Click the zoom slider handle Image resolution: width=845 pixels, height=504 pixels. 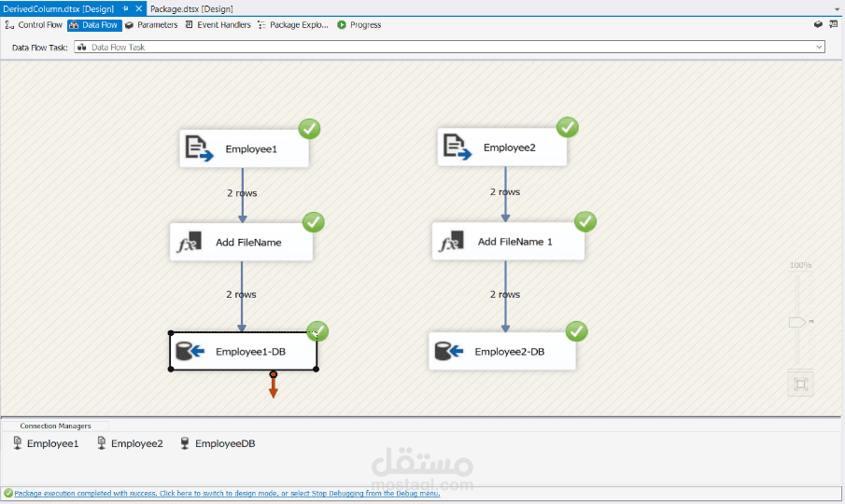(797, 322)
